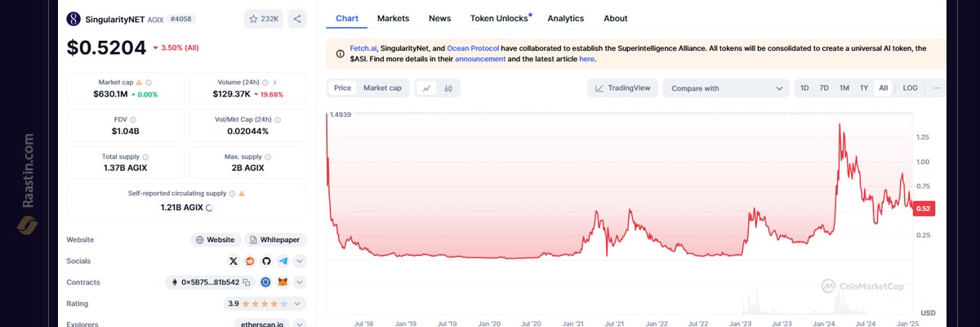Select the Price chart toggle
The image size is (980, 327).
click(x=342, y=88)
